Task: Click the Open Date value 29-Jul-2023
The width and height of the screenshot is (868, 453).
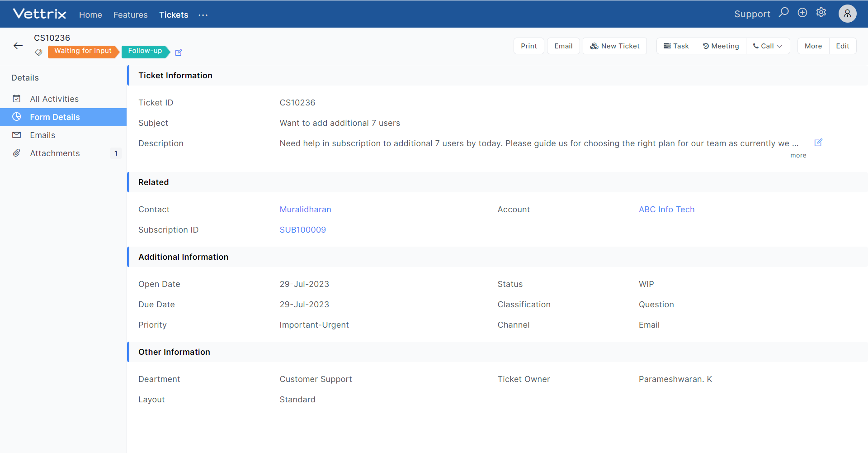Action: 304,284
